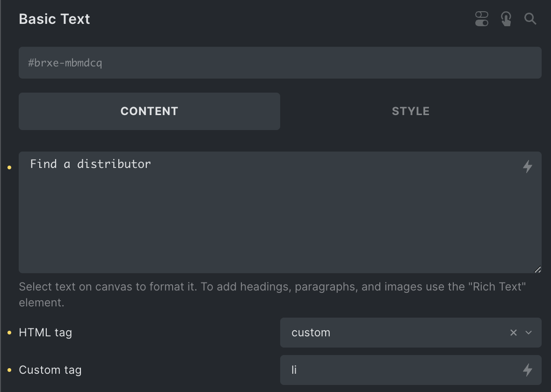Switch to the CONTENT tab
Viewport: 551px width, 392px height.
pyautogui.click(x=149, y=111)
